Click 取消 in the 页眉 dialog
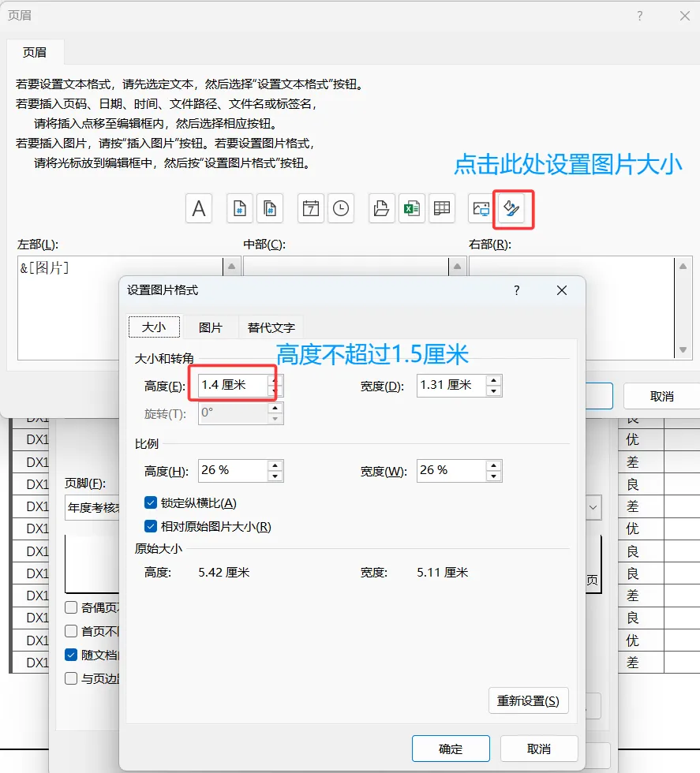This screenshot has height=773, width=700. pyautogui.click(x=661, y=396)
